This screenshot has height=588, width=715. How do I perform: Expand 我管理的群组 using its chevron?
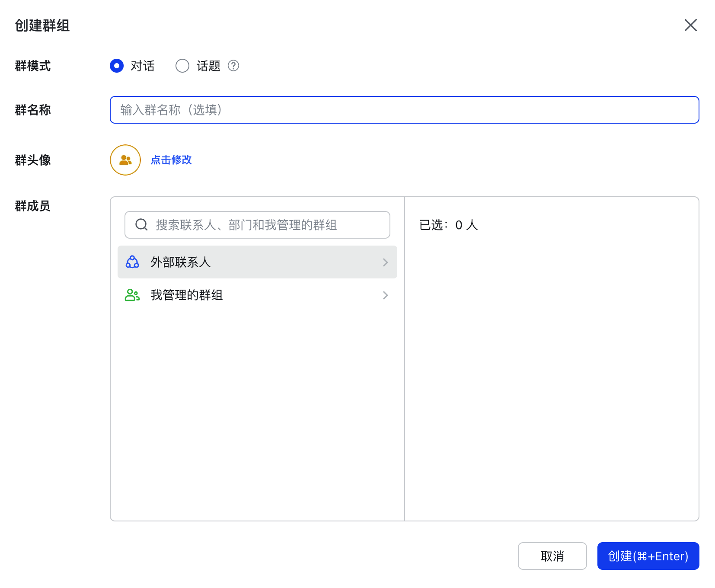click(385, 295)
